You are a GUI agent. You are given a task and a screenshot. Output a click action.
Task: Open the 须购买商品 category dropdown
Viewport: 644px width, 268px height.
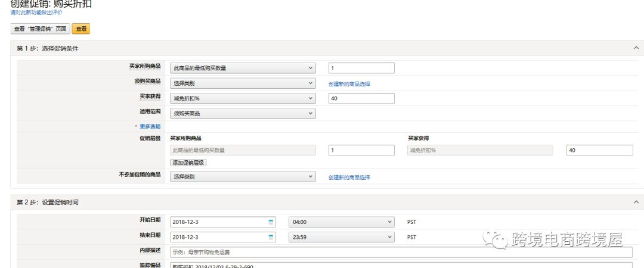tap(243, 83)
